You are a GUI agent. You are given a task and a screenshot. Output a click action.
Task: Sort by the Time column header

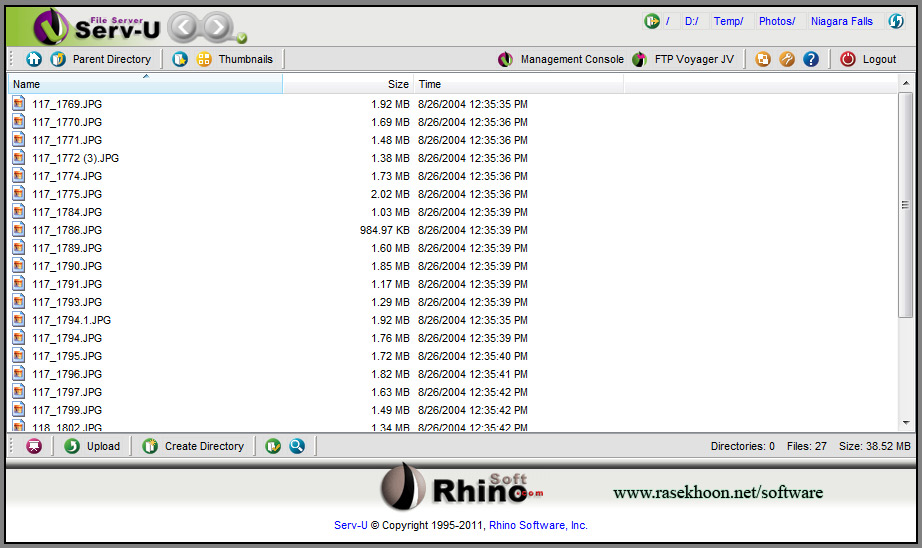(x=519, y=84)
